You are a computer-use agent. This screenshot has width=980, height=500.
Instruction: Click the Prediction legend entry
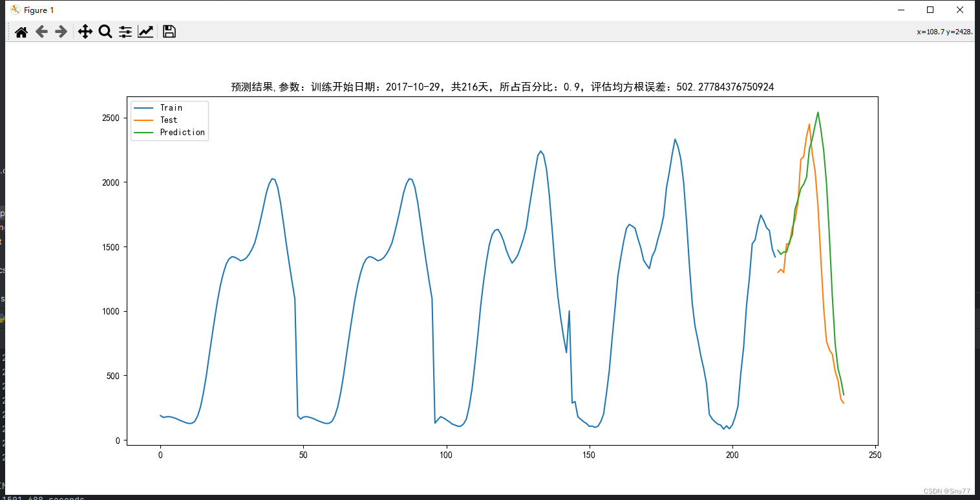(182, 132)
